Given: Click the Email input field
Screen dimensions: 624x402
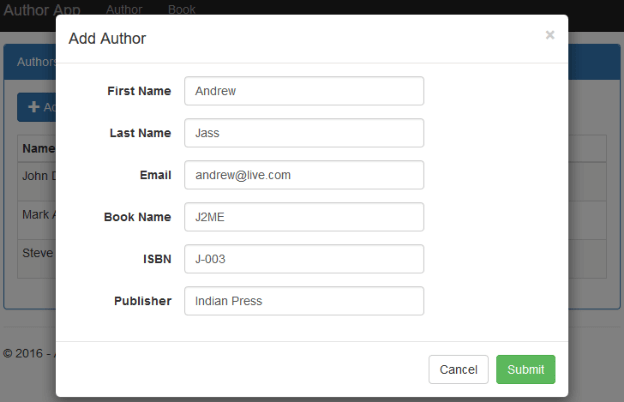Looking at the screenshot, I should pyautogui.click(x=304, y=175).
